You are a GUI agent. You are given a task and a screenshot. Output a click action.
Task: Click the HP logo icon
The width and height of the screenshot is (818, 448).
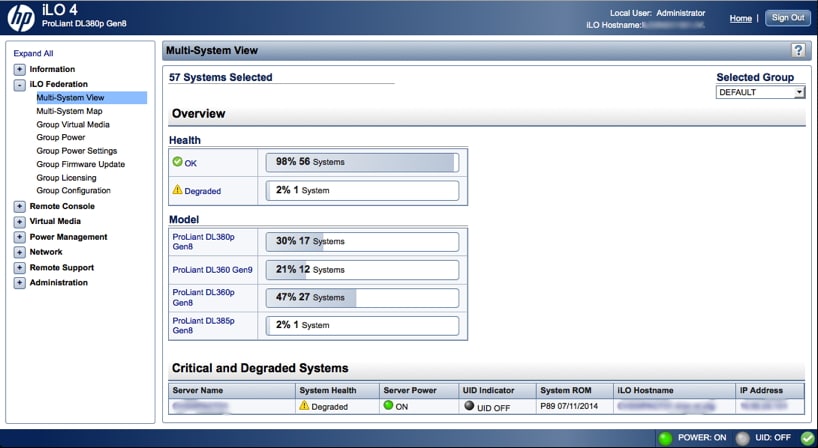[x=21, y=18]
